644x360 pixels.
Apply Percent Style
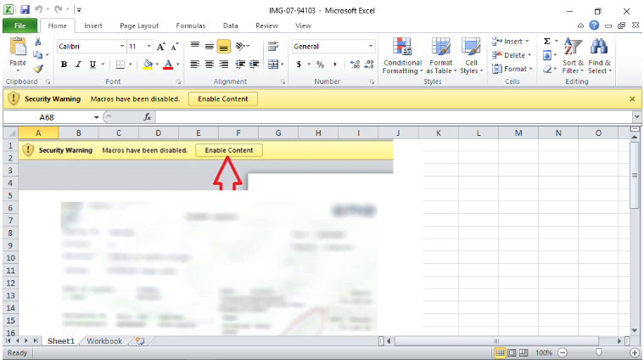pyautogui.click(x=321, y=65)
